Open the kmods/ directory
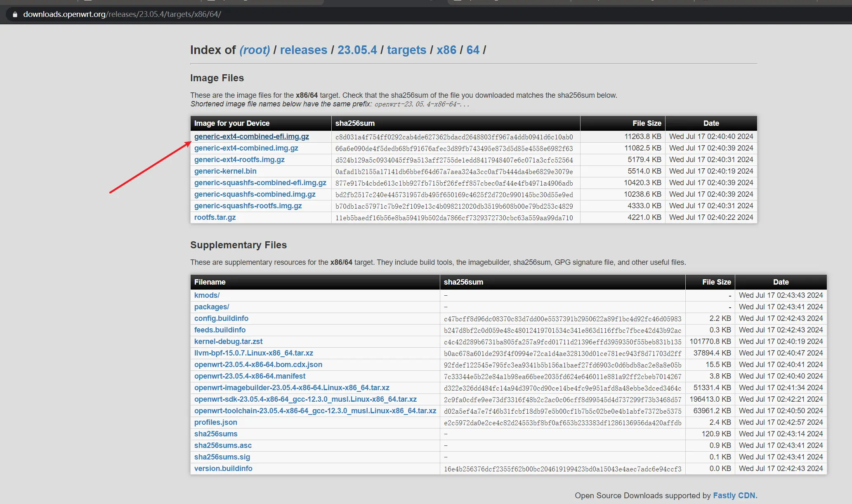 pyautogui.click(x=207, y=295)
